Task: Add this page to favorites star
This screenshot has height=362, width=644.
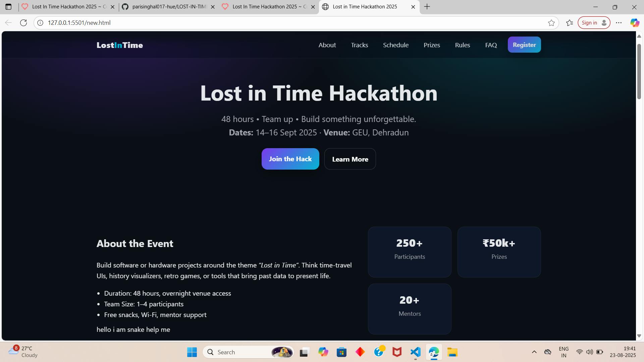Action: [x=551, y=23]
